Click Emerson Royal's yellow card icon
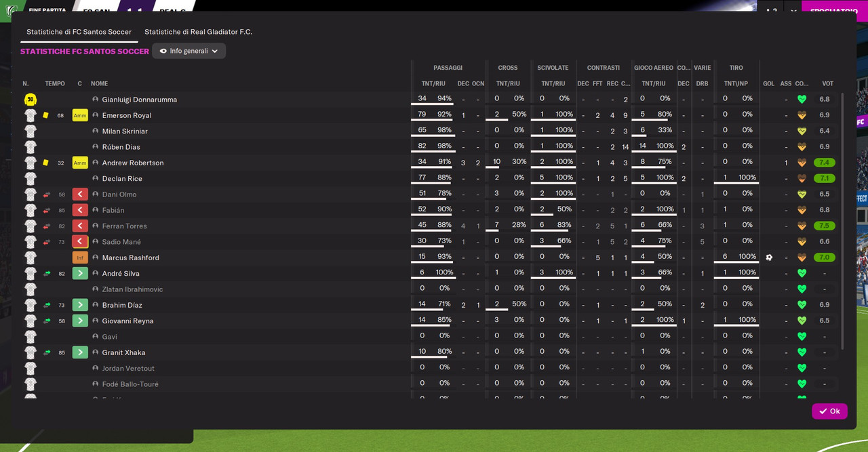 click(x=45, y=115)
